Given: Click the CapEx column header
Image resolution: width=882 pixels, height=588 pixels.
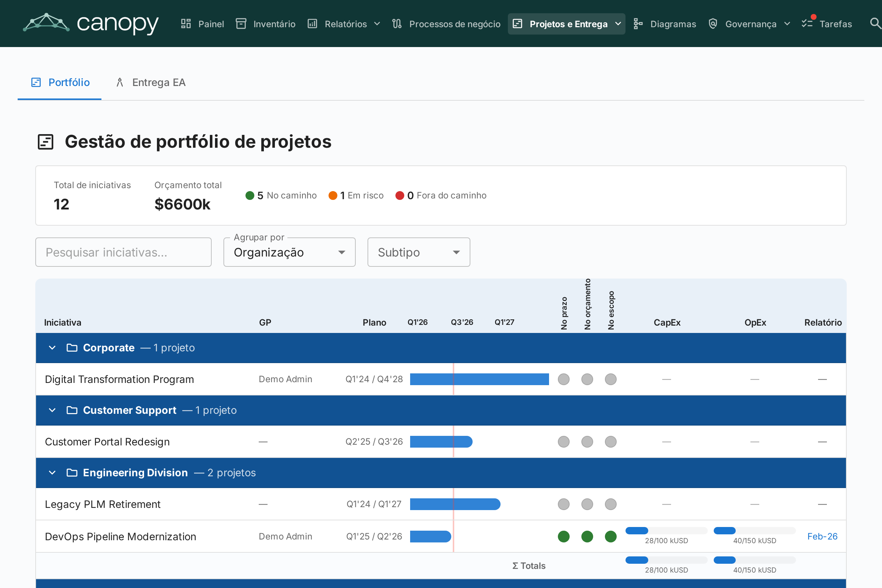Looking at the screenshot, I should click(x=667, y=323).
